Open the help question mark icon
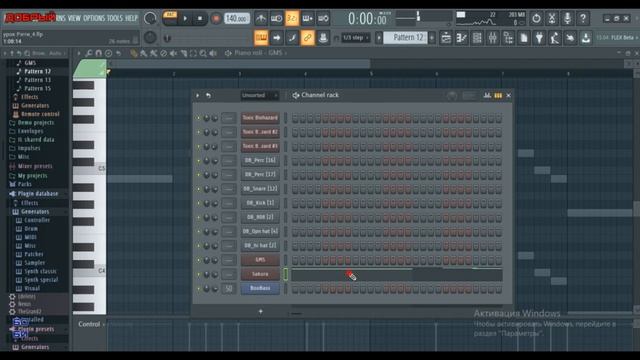Screen dimensions: 640x360 [583, 18]
